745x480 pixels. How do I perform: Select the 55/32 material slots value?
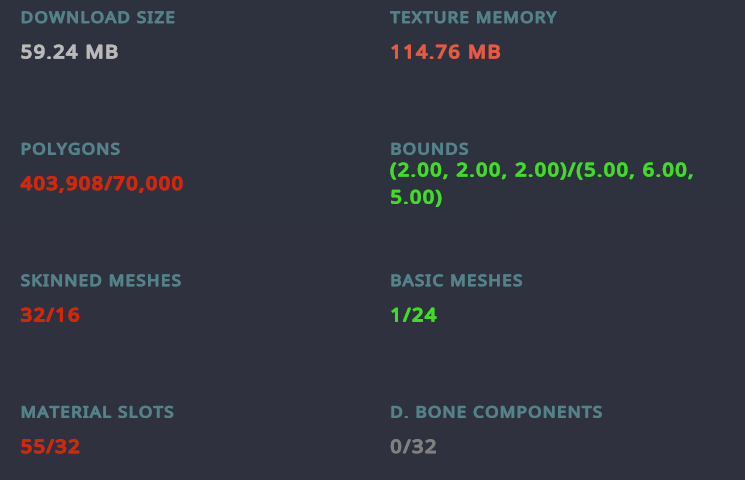(50, 447)
